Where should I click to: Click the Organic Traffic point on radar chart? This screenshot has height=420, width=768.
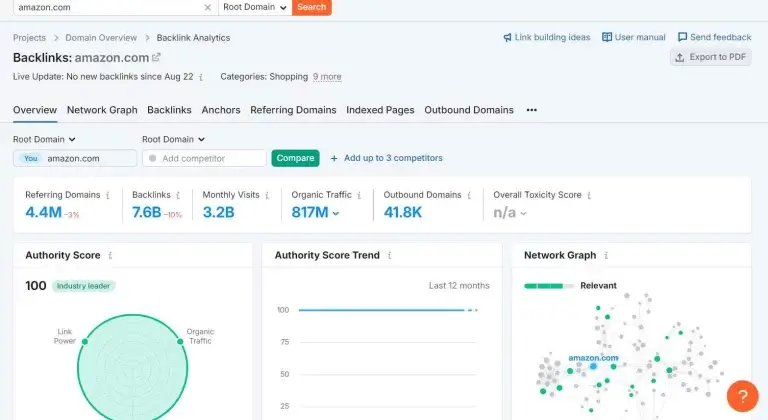[180, 342]
